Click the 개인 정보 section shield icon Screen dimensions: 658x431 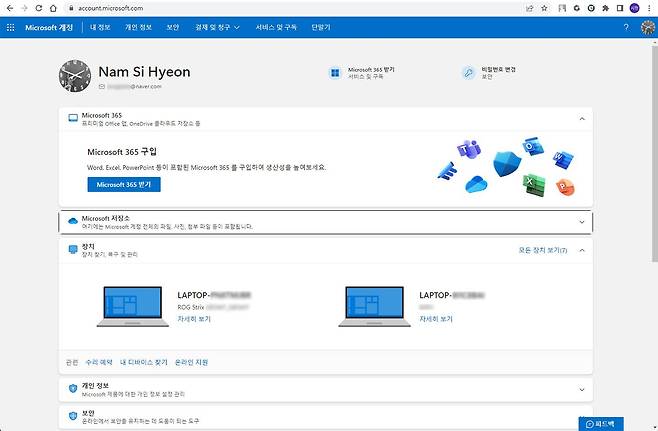[73, 389]
